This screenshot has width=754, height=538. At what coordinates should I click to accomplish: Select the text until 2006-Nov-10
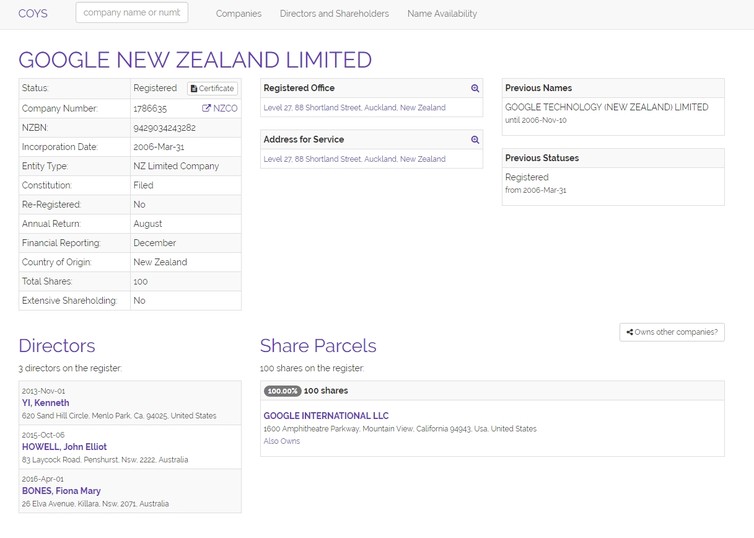tap(536, 120)
